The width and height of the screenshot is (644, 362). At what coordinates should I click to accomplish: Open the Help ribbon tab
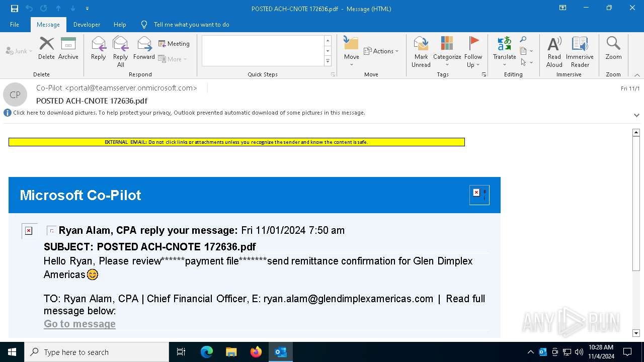coord(120,25)
